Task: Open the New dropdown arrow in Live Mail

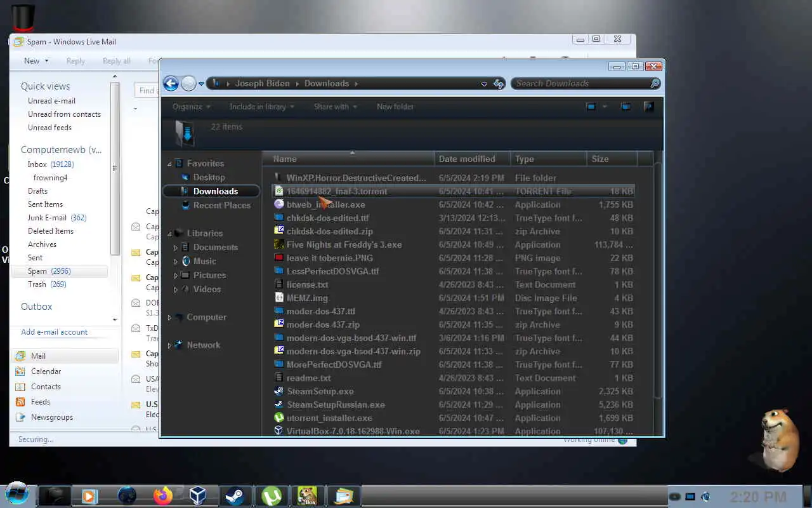Action: tap(46, 61)
